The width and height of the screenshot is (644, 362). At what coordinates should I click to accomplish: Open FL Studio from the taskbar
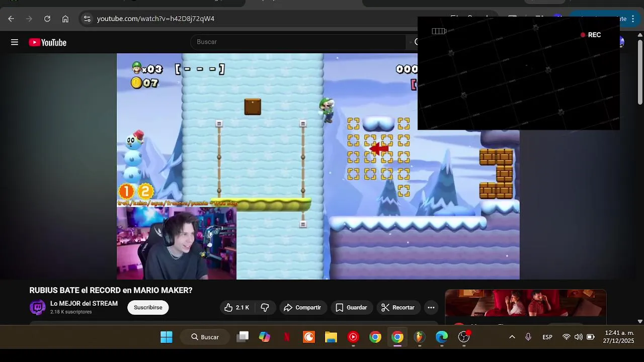(420, 337)
